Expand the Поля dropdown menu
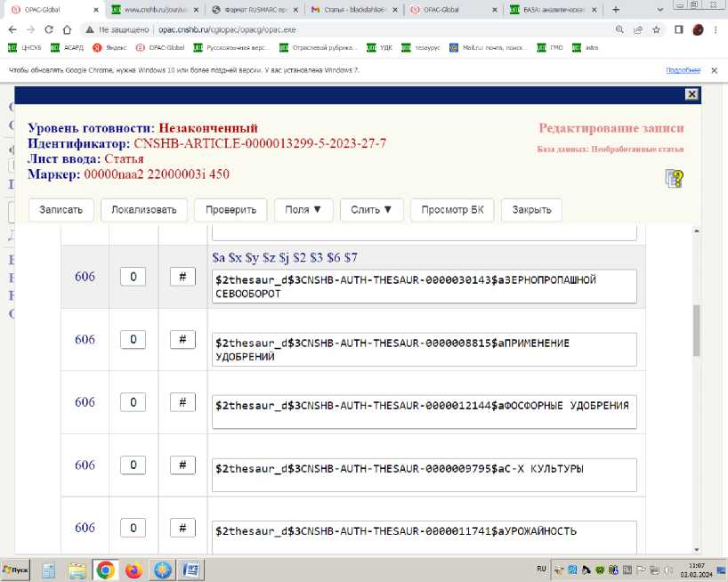728x582 pixels. click(303, 210)
